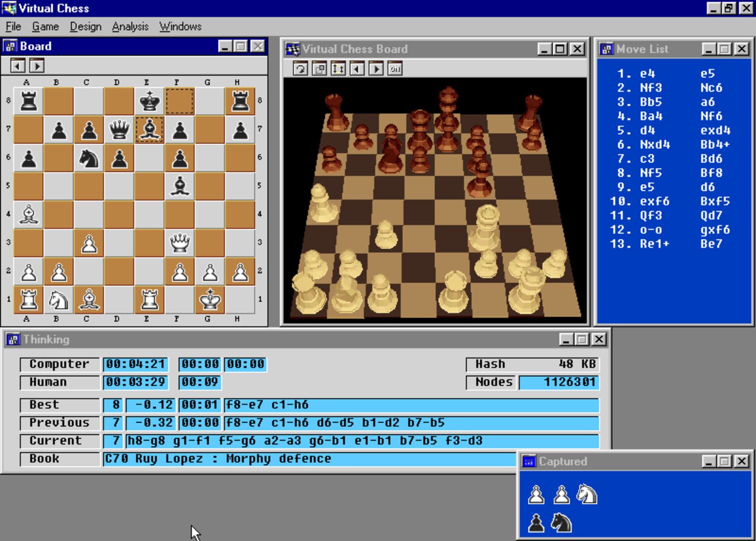The height and width of the screenshot is (541, 756).
Task: Step back a move using the 3D toolbar arrow
Action: pos(356,69)
